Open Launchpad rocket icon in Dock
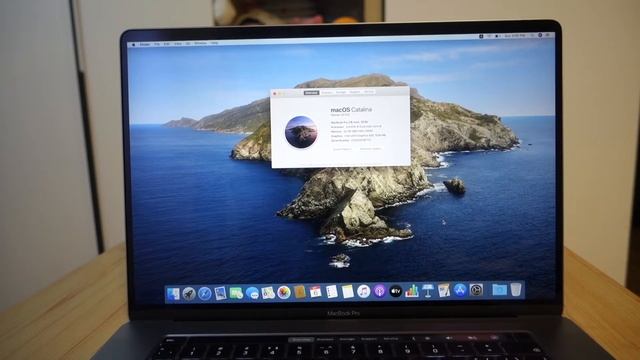640x360 pixels. 189,293
